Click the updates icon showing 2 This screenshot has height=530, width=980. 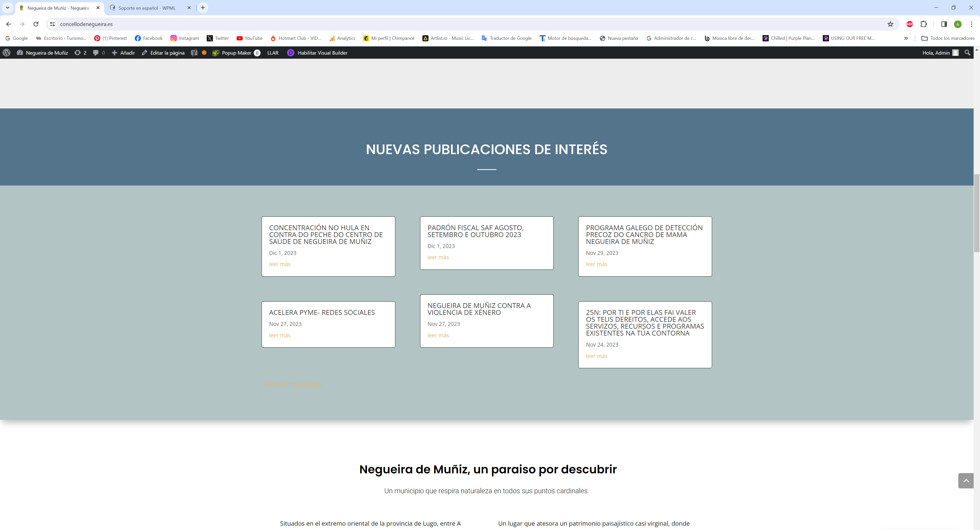pyautogui.click(x=80, y=53)
